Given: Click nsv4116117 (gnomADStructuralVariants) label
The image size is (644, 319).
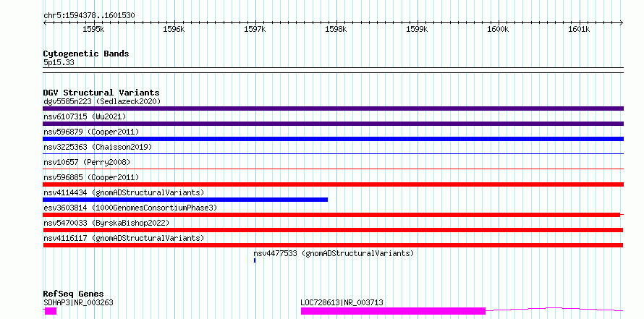Looking at the screenshot, I should [124, 238].
